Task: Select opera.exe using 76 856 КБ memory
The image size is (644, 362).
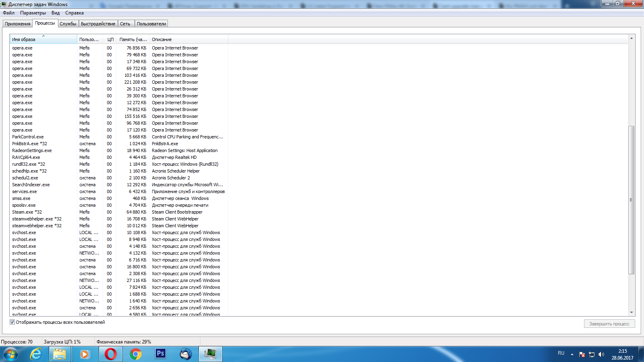Action: (x=119, y=48)
